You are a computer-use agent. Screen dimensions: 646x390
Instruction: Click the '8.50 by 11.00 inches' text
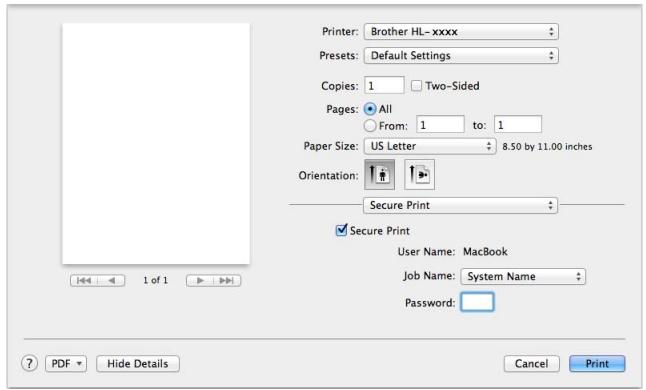(547, 147)
